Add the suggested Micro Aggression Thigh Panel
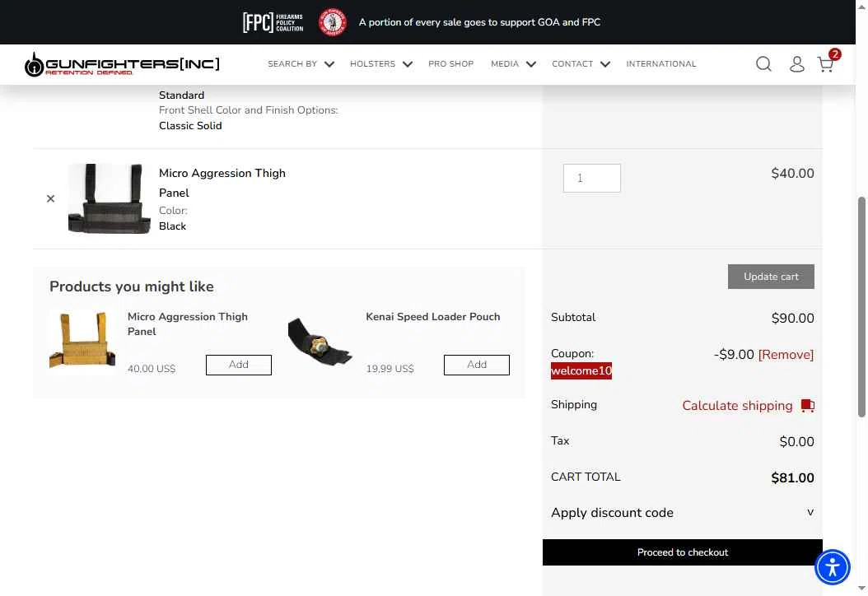Viewport: 868px width, 596px height. click(239, 365)
